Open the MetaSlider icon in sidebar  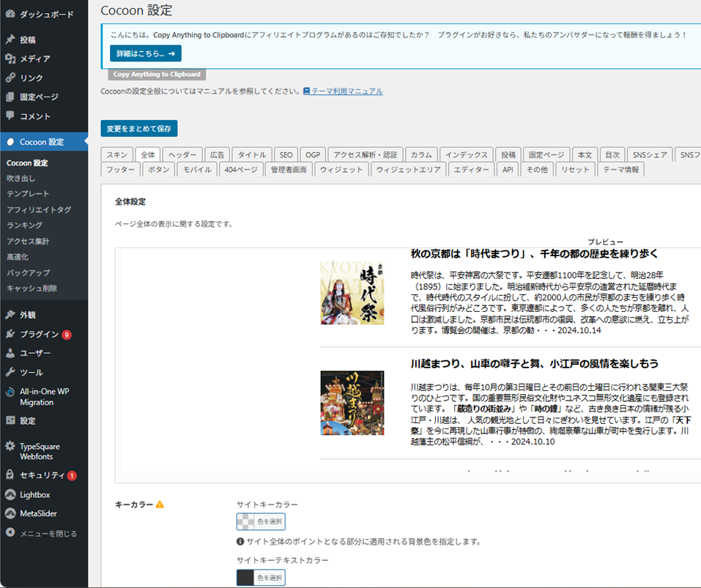pyautogui.click(x=10, y=513)
